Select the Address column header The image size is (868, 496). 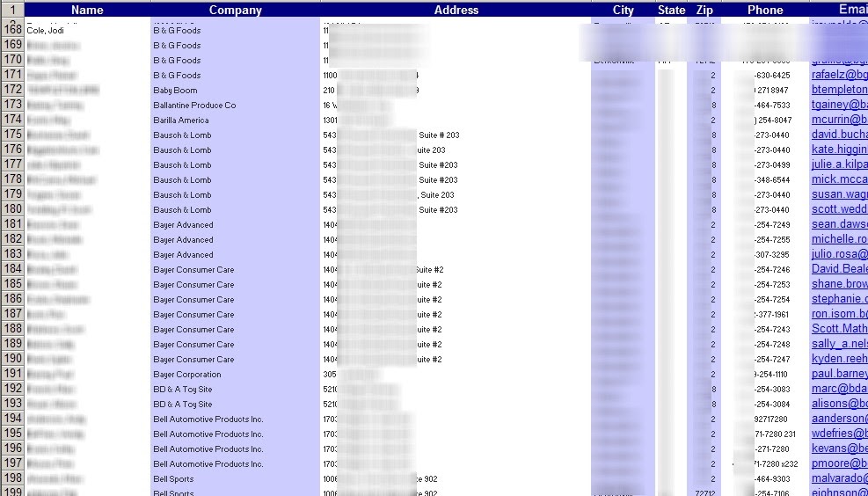click(x=456, y=10)
